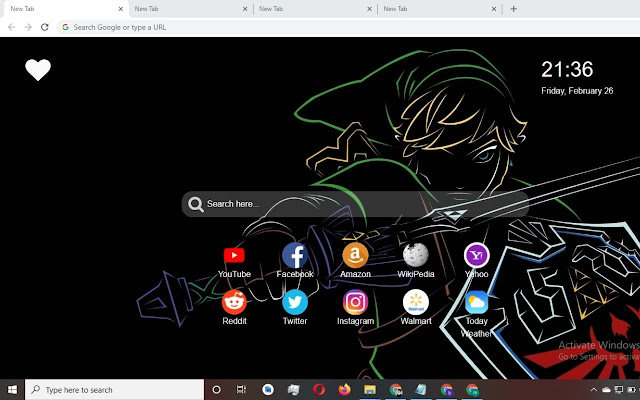Click the 21:36 clock display

click(567, 69)
